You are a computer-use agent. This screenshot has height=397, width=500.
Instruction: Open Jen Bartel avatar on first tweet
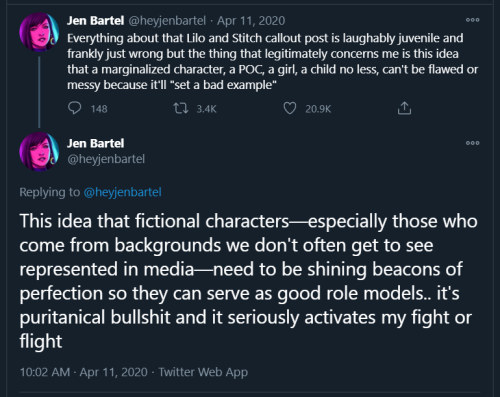pyautogui.click(x=39, y=32)
